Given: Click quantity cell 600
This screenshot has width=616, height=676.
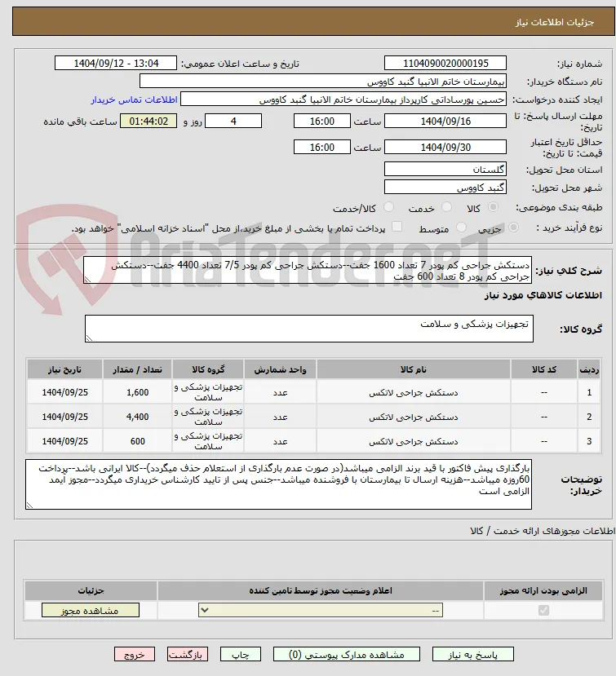Looking at the screenshot, I should tap(138, 441).
